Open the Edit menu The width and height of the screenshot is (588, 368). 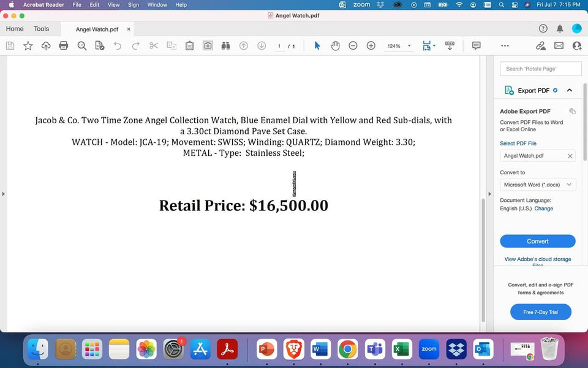pyautogui.click(x=94, y=5)
